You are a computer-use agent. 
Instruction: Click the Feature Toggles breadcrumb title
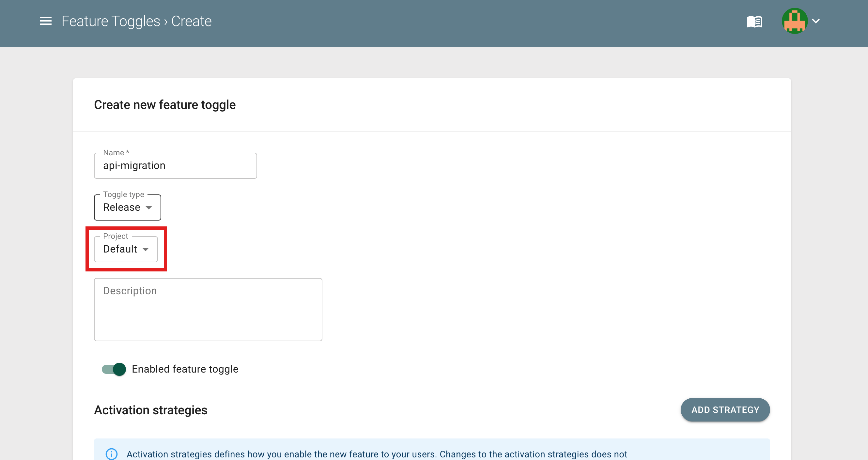pos(111,21)
